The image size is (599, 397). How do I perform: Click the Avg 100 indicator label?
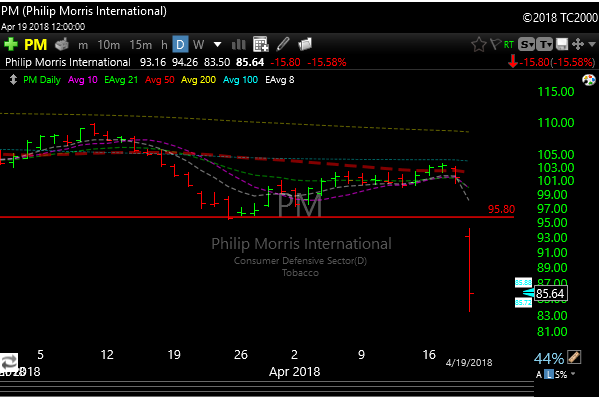240,80
